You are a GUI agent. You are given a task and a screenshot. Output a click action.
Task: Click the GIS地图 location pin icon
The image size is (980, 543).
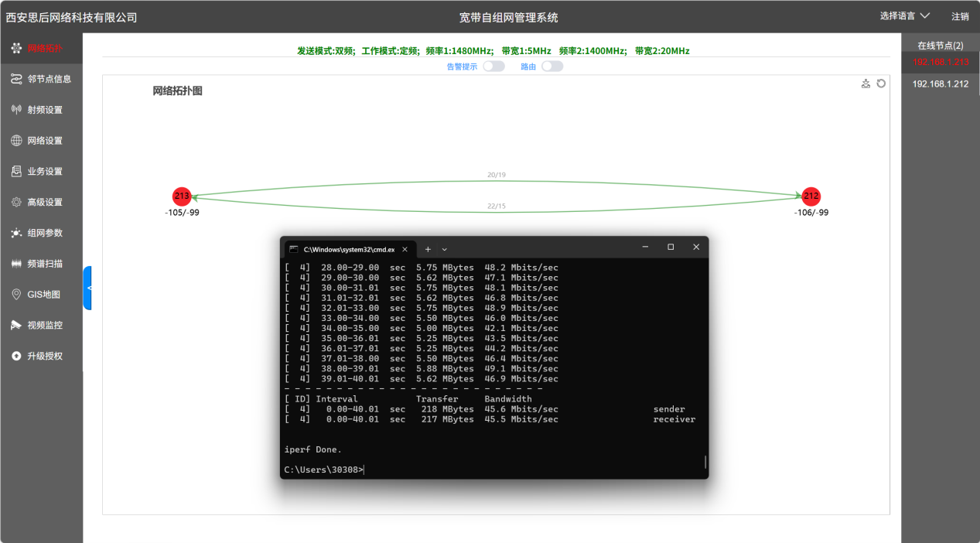click(x=16, y=295)
